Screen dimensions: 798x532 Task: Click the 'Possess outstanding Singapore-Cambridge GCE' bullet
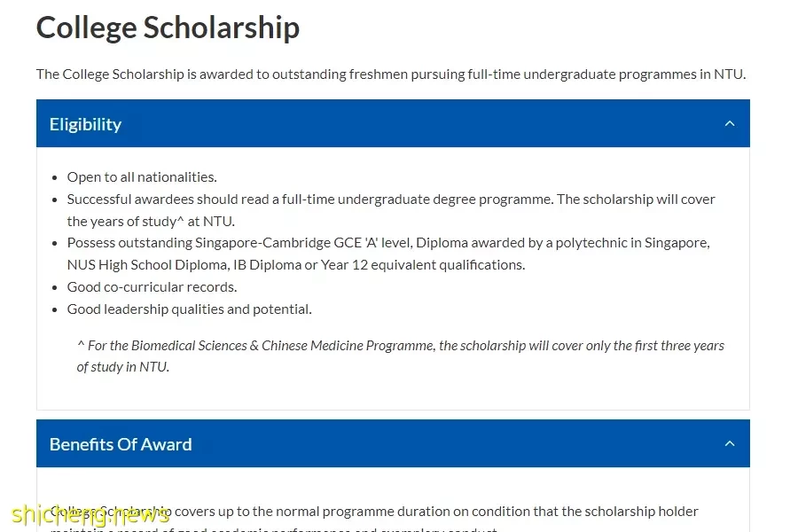point(388,243)
